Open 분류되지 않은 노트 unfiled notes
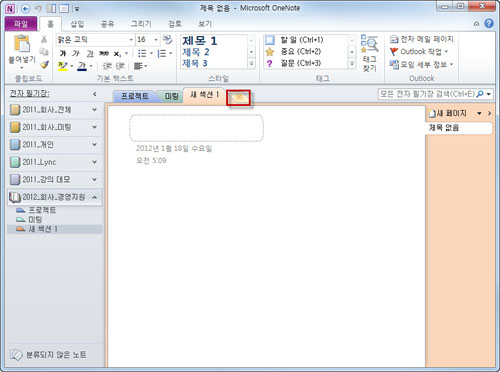This screenshot has height=372, width=500. (49, 355)
